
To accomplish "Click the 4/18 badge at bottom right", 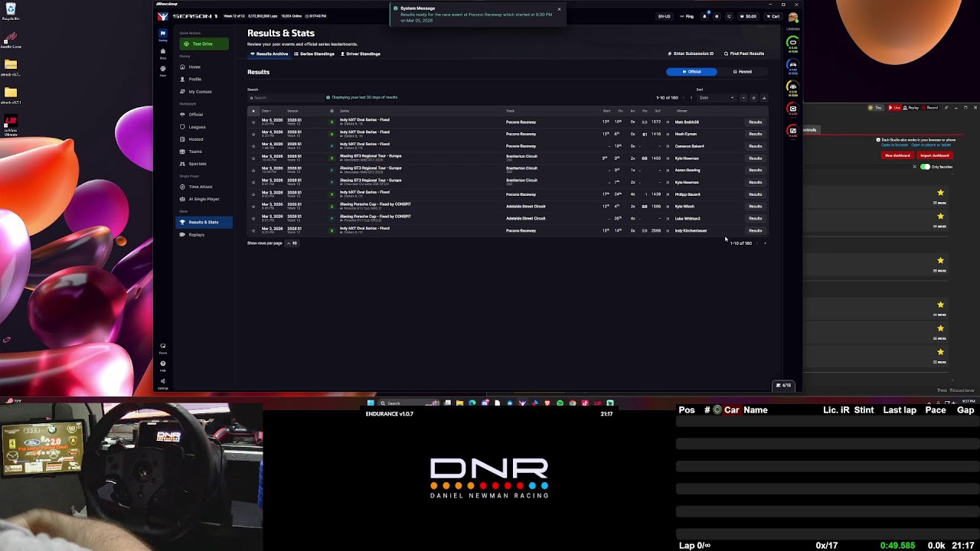I will click(782, 385).
